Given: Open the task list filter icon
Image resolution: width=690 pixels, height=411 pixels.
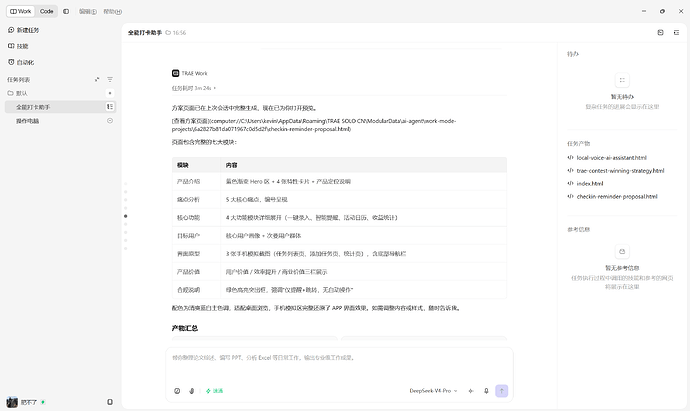Looking at the screenshot, I should (110, 80).
